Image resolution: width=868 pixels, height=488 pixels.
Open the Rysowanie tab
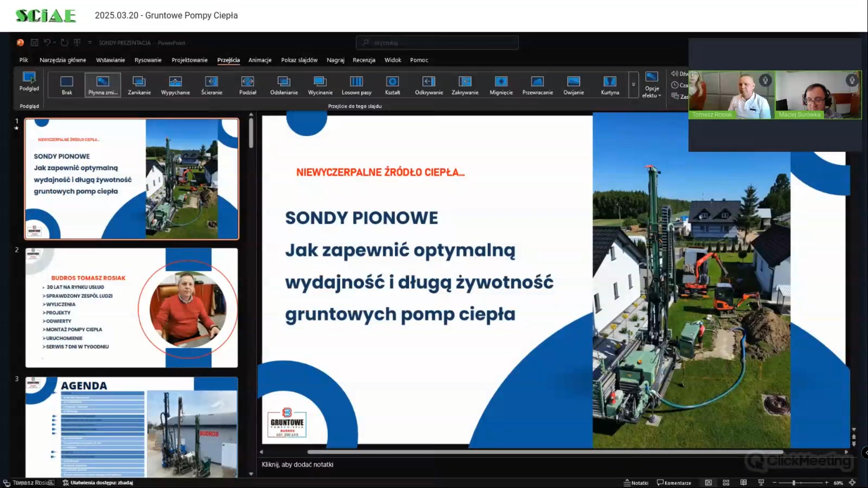(148, 60)
